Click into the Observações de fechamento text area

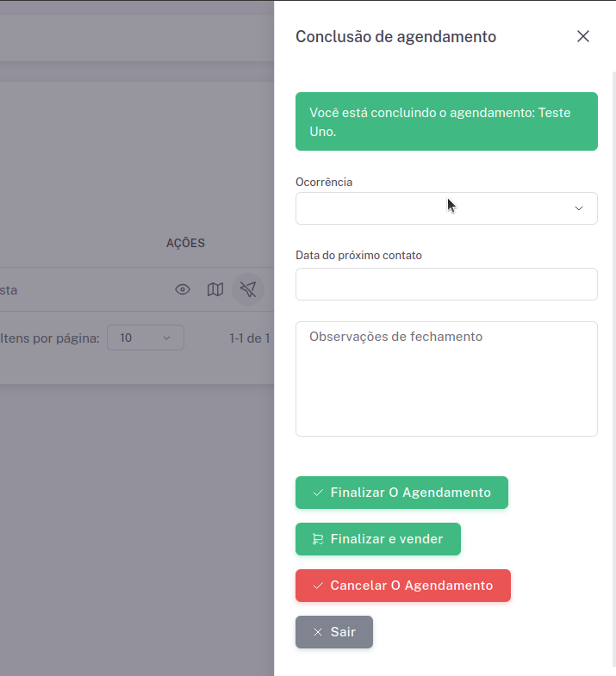(446, 379)
